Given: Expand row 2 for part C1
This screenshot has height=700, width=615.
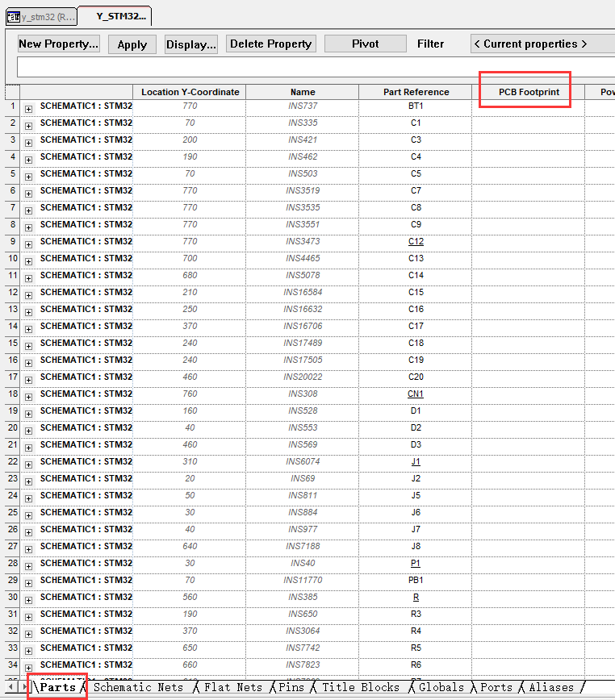Looking at the screenshot, I should (x=28, y=126).
